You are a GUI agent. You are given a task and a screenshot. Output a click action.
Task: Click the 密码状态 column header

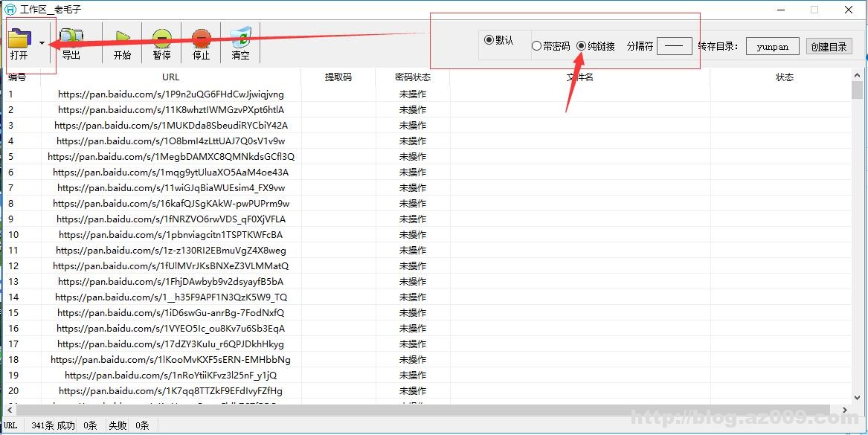412,77
